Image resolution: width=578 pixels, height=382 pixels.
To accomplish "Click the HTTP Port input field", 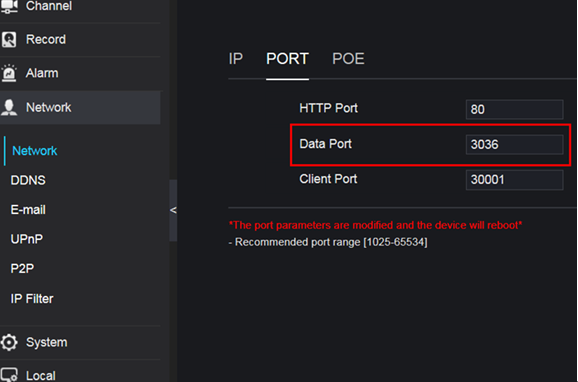I will pos(515,109).
